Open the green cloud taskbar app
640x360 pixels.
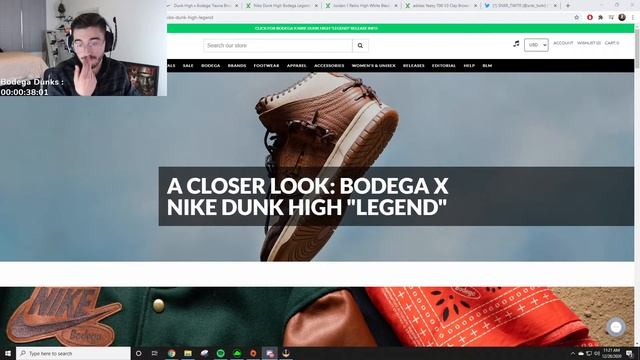[237, 353]
